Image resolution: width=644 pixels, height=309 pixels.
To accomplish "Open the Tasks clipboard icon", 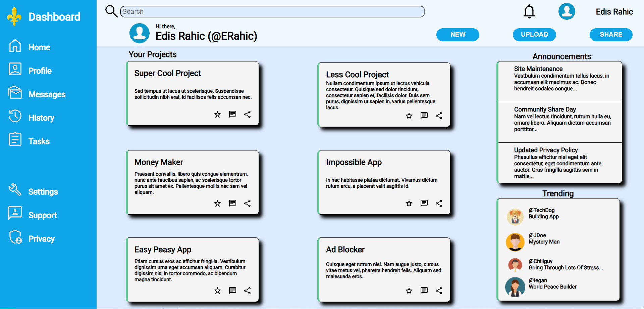I will click(15, 139).
